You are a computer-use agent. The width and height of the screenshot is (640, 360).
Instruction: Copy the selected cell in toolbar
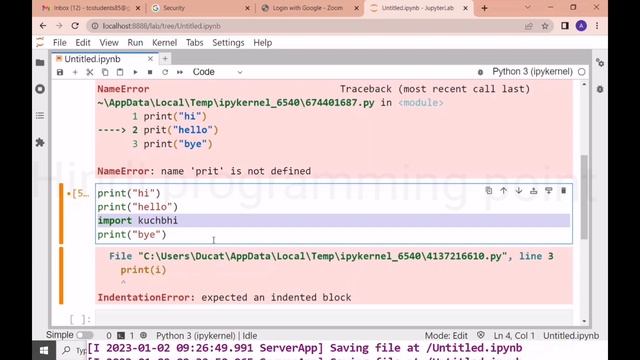click(105, 72)
